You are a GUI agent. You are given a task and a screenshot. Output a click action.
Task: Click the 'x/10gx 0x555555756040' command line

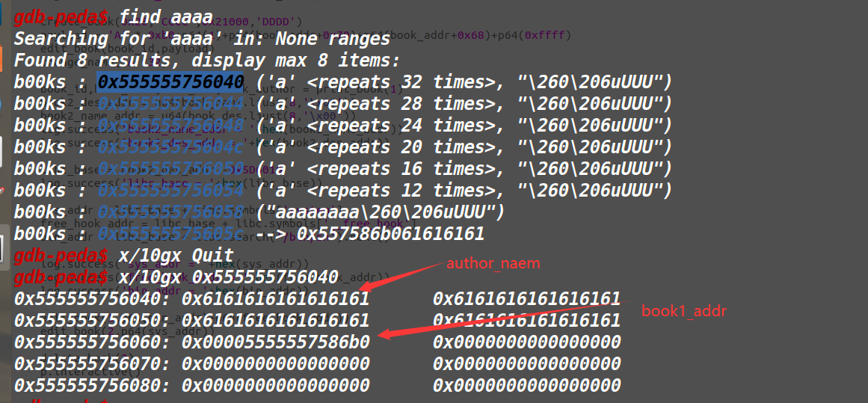(x=228, y=277)
